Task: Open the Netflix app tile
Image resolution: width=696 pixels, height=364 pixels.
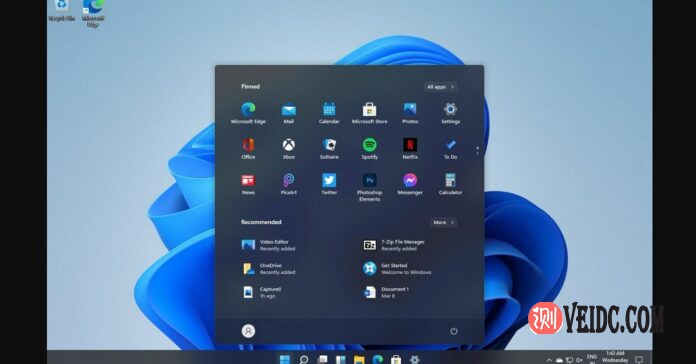Action: click(x=410, y=148)
